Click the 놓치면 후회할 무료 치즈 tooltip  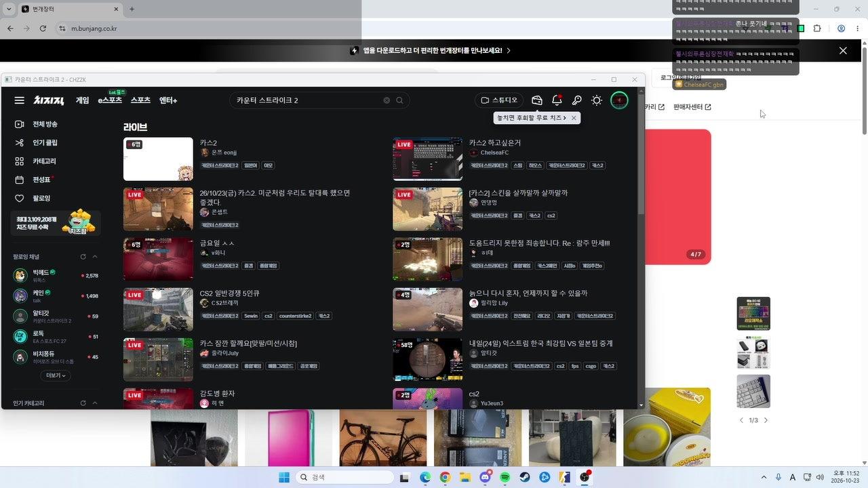coord(532,118)
